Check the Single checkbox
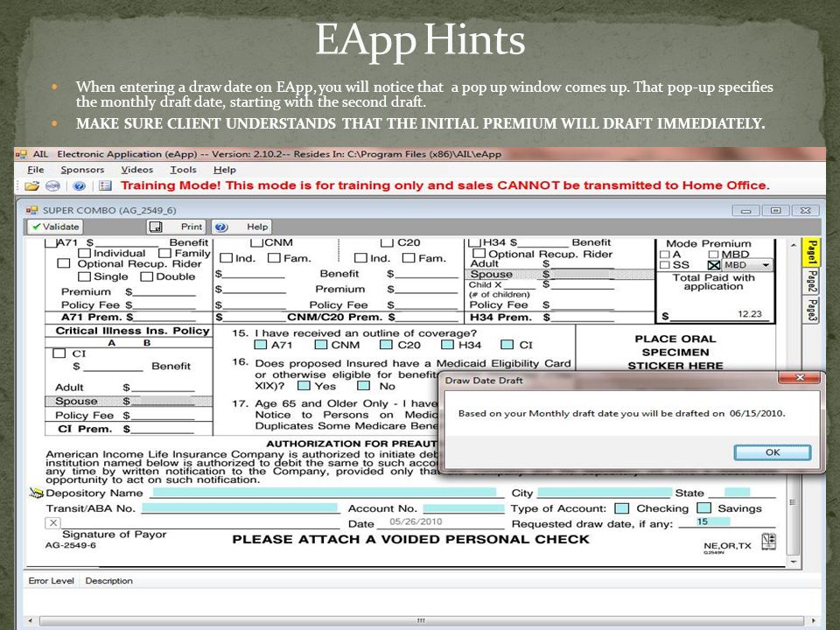 84,276
